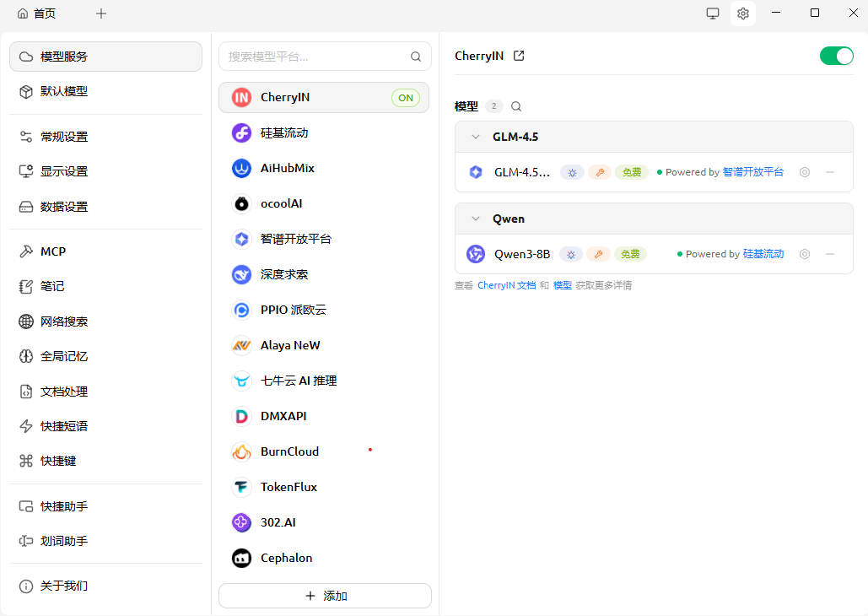The image size is (868, 616).
Task: Follow 硅基流动 Powered by link
Action: pos(763,254)
